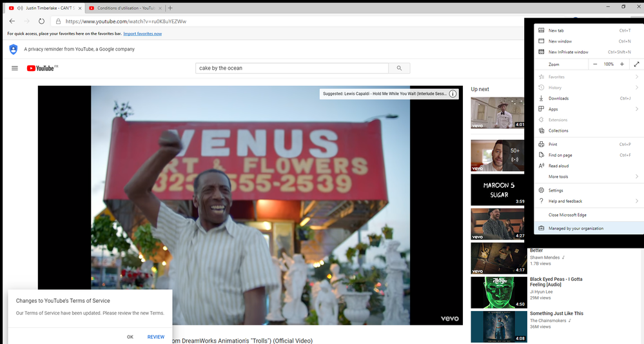This screenshot has height=344, width=644.
Task: Open the first Up next thumbnail 4:01
Action: (498, 112)
